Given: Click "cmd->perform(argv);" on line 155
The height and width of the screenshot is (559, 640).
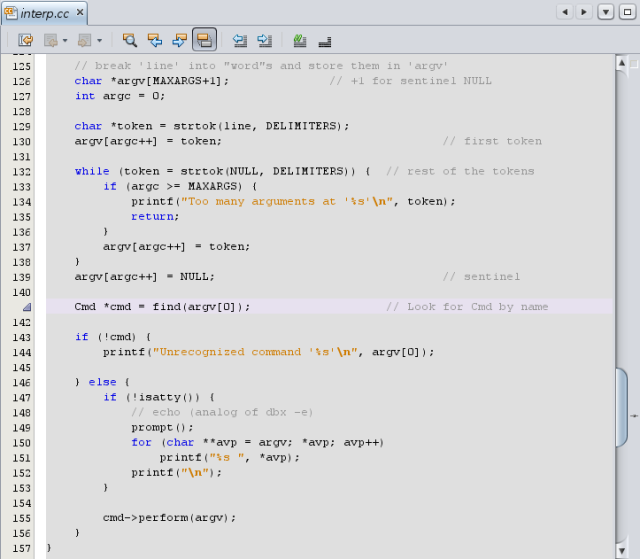Looking at the screenshot, I should tap(169, 518).
